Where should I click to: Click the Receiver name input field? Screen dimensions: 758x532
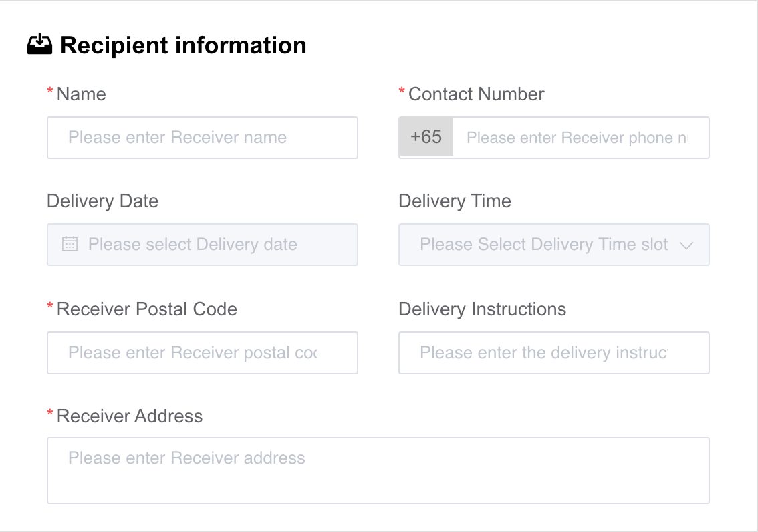pyautogui.click(x=202, y=137)
